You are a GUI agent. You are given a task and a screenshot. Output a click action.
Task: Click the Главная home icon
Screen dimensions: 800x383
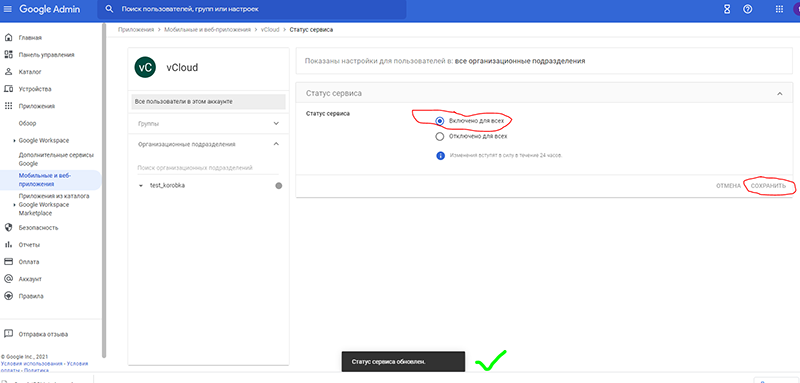click(x=8, y=38)
